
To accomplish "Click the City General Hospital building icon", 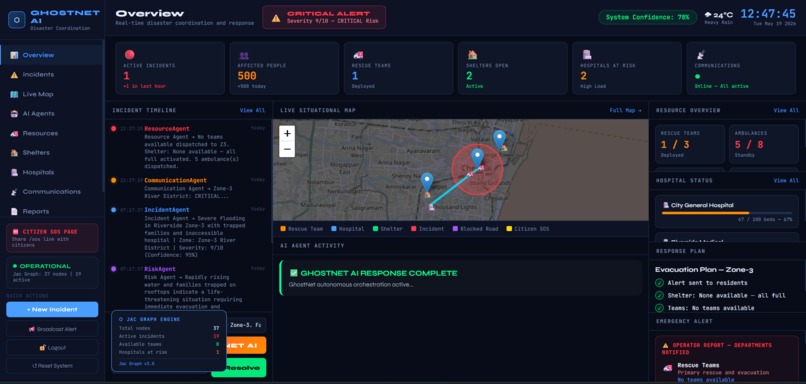I will pyautogui.click(x=666, y=205).
